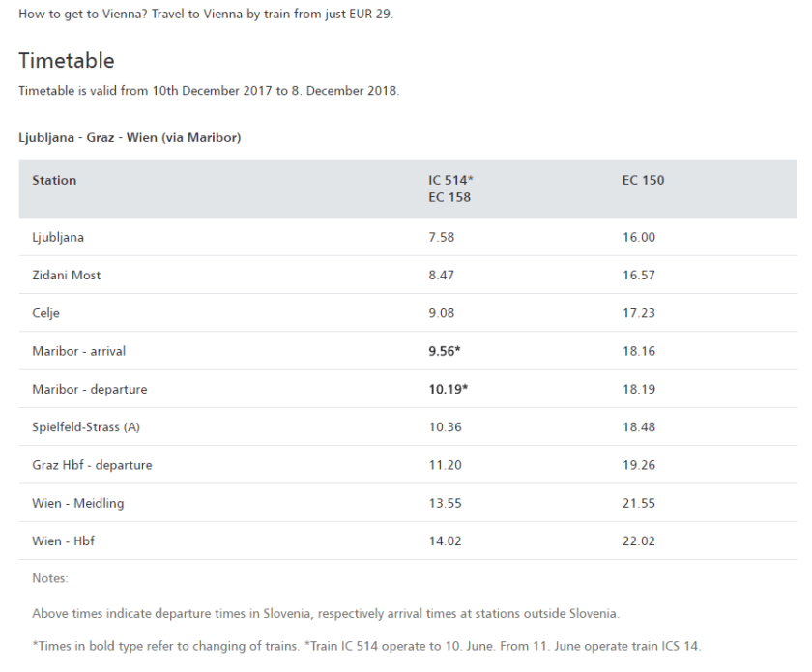Click the bold 9.56* arrival time

(444, 351)
